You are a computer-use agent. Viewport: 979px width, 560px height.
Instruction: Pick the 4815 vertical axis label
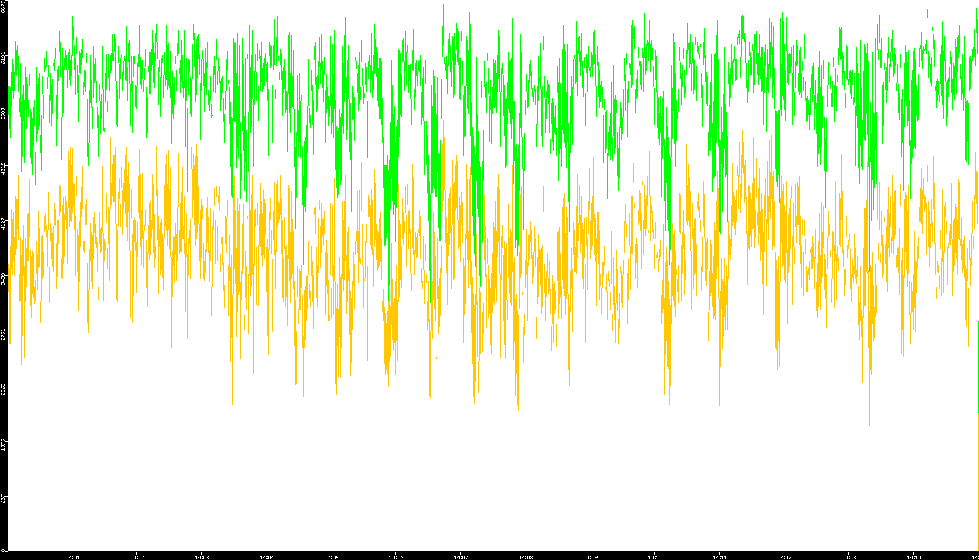[x=4, y=169]
